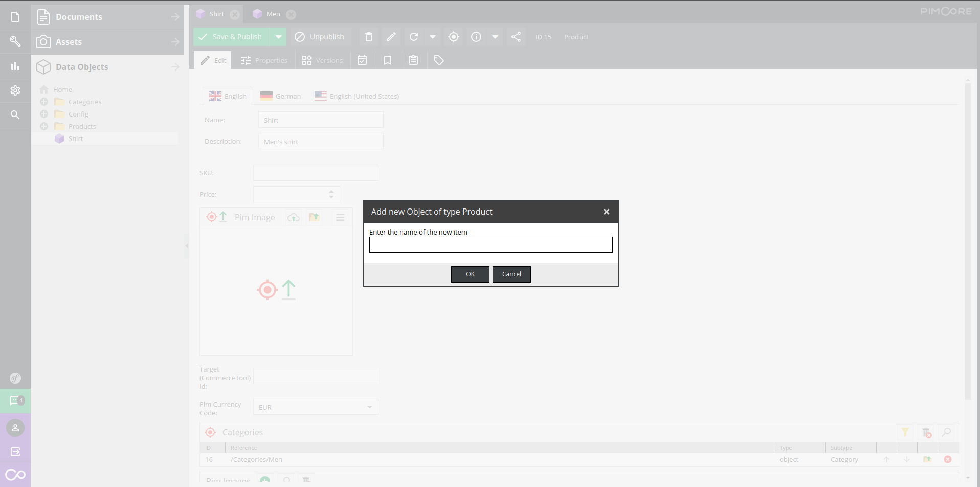Click the logout icon in sidebar

(15, 452)
